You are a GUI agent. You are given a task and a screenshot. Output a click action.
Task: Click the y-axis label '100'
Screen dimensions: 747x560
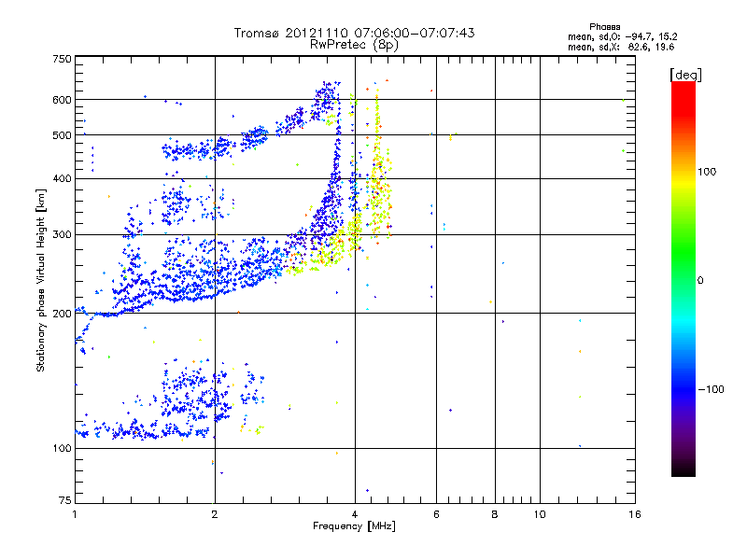pyautogui.click(x=62, y=448)
